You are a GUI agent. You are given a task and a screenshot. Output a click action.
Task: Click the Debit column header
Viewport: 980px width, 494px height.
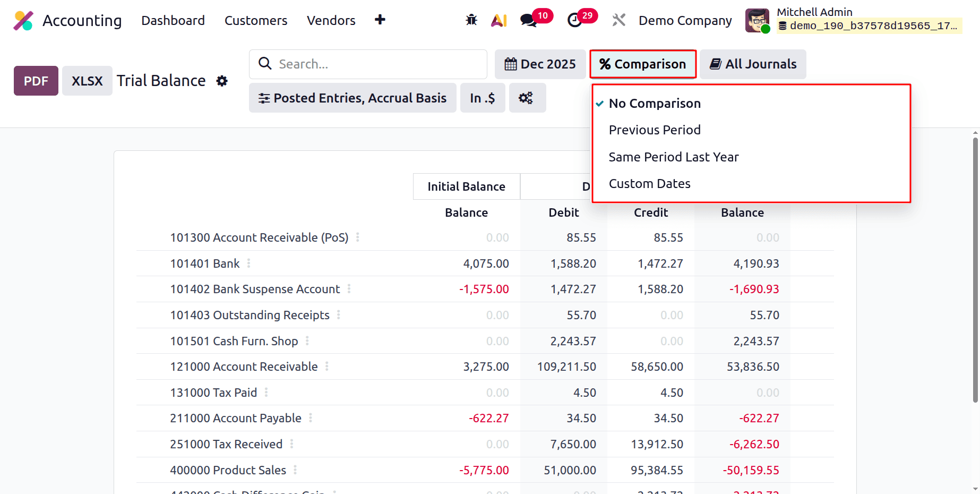(564, 212)
